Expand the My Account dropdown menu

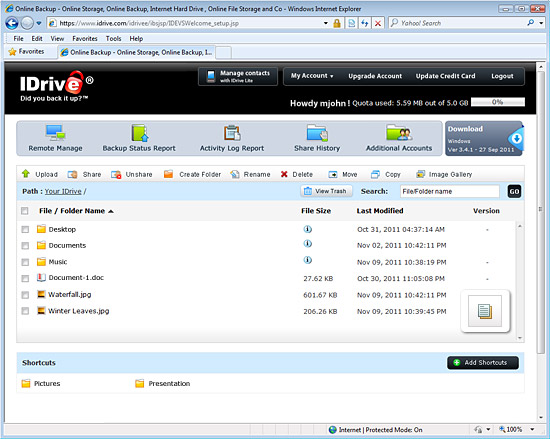[312, 76]
